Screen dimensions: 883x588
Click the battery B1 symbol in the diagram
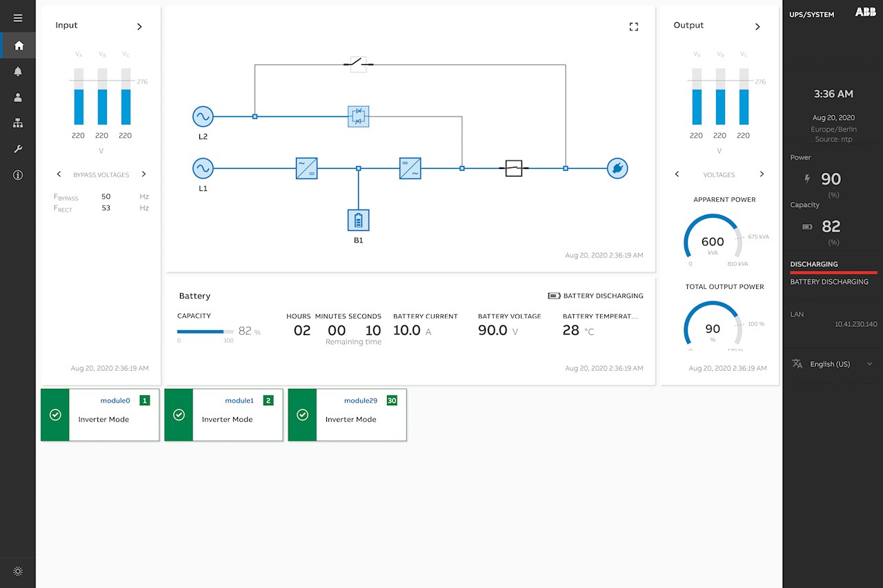(x=358, y=221)
